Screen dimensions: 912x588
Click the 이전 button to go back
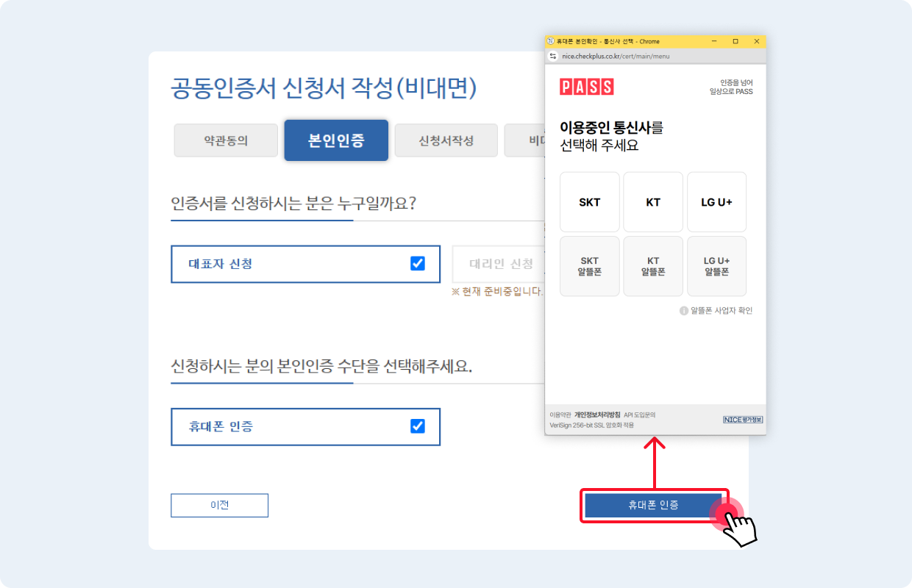coord(219,505)
